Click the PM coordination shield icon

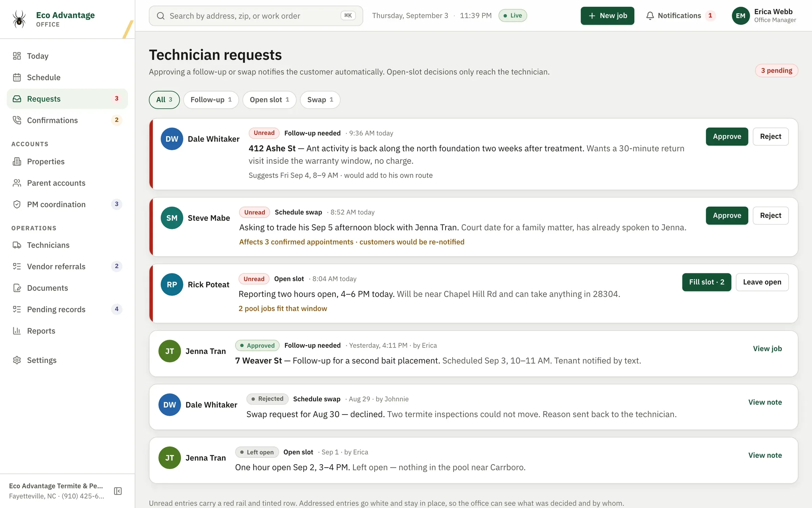click(x=17, y=205)
